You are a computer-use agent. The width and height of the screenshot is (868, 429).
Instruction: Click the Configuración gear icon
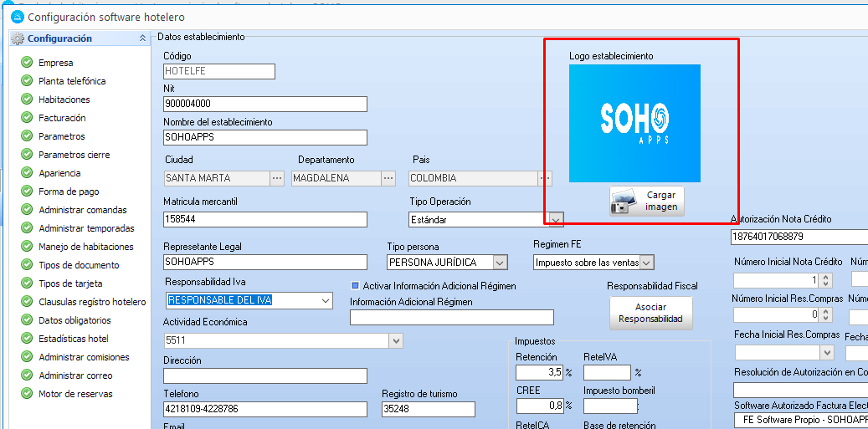[18, 38]
